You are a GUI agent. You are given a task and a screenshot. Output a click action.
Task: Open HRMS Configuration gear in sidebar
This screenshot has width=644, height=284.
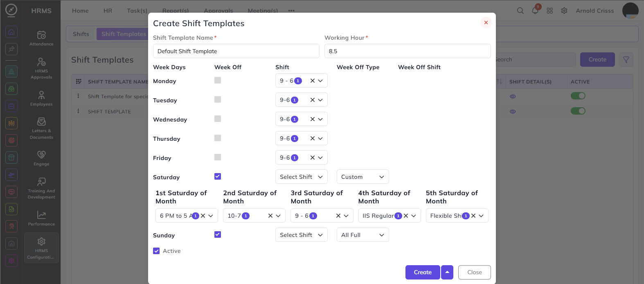(x=41, y=248)
